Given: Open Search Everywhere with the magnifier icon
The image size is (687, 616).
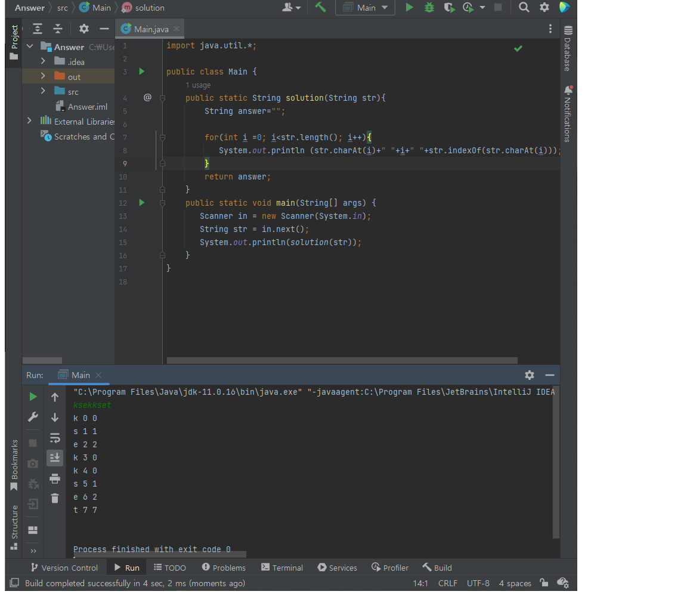Looking at the screenshot, I should tap(524, 7).
